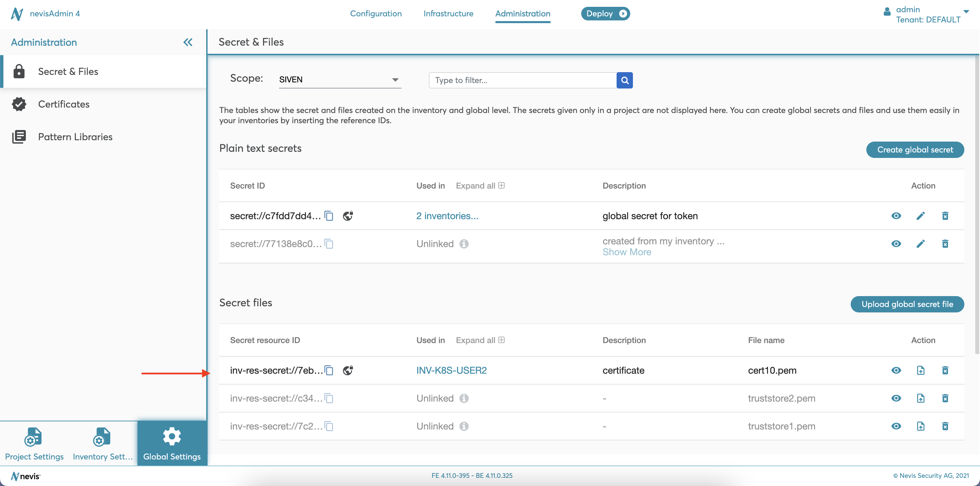
Task: Click the Deploy button
Action: click(605, 14)
